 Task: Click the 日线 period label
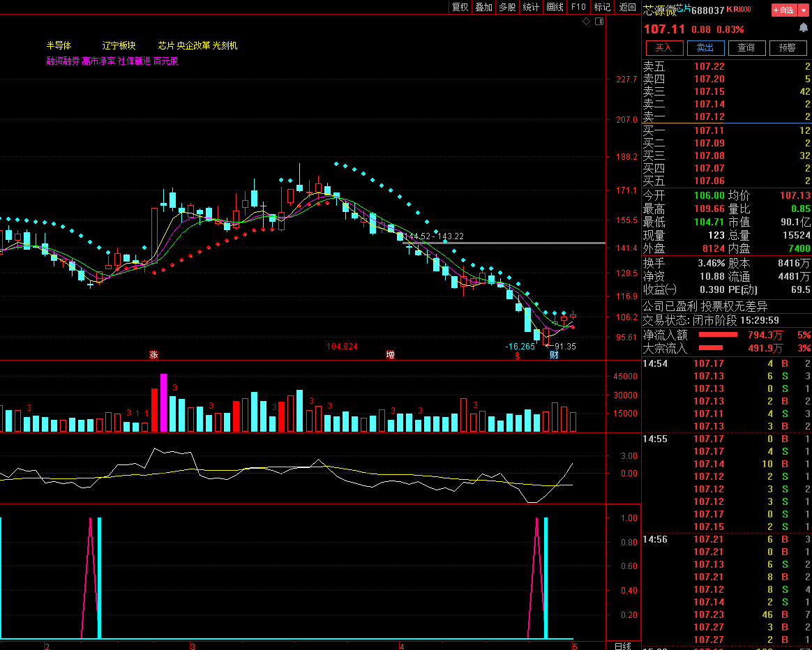622,646
